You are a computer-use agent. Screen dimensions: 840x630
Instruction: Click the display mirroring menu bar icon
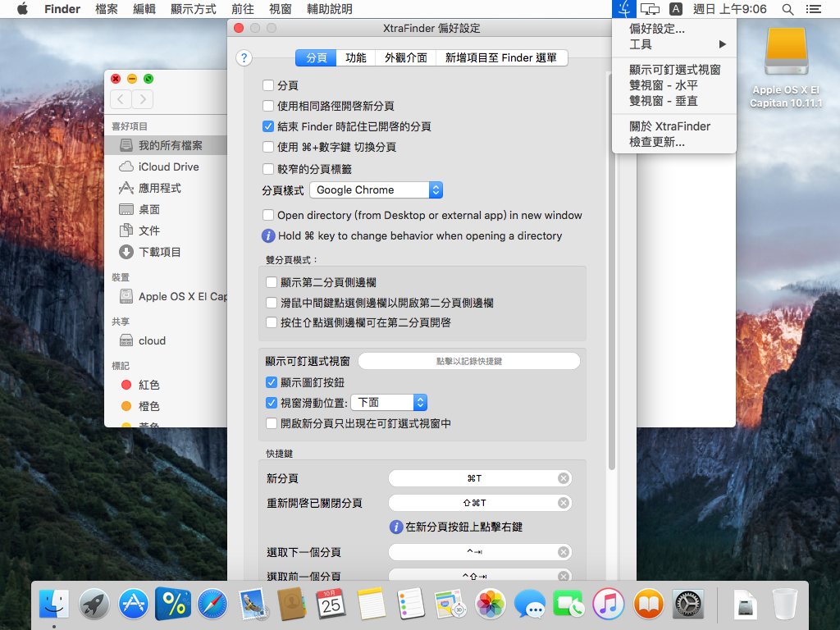coord(650,9)
